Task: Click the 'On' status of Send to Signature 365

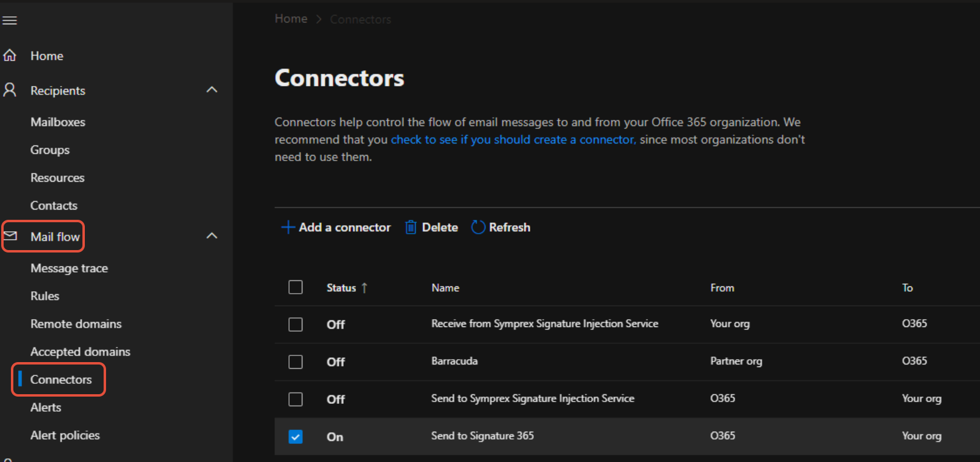Action: pos(335,437)
